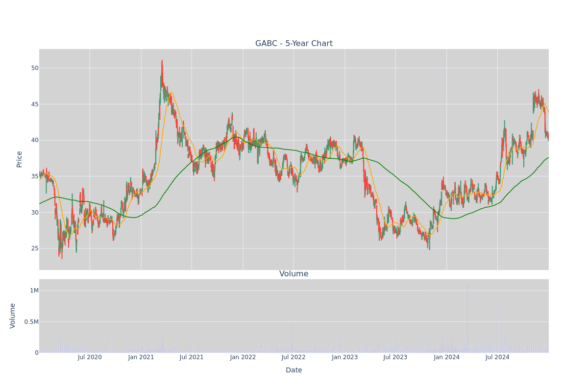Click the price tick label "30"

35,213
